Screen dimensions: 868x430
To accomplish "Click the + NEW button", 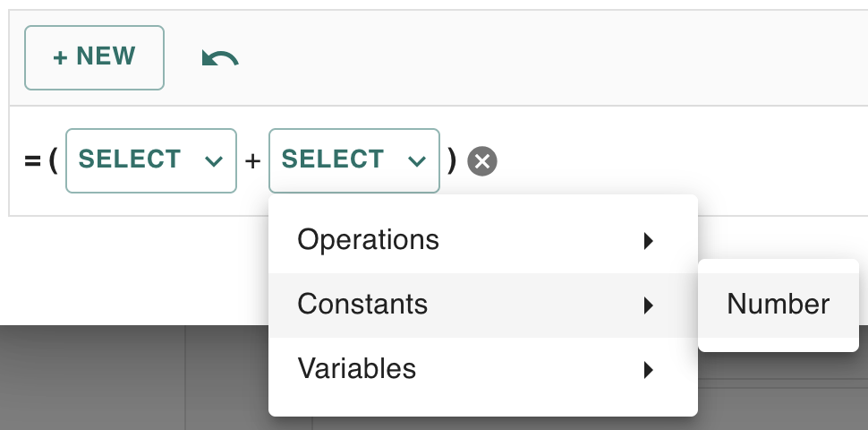I will pos(94,57).
